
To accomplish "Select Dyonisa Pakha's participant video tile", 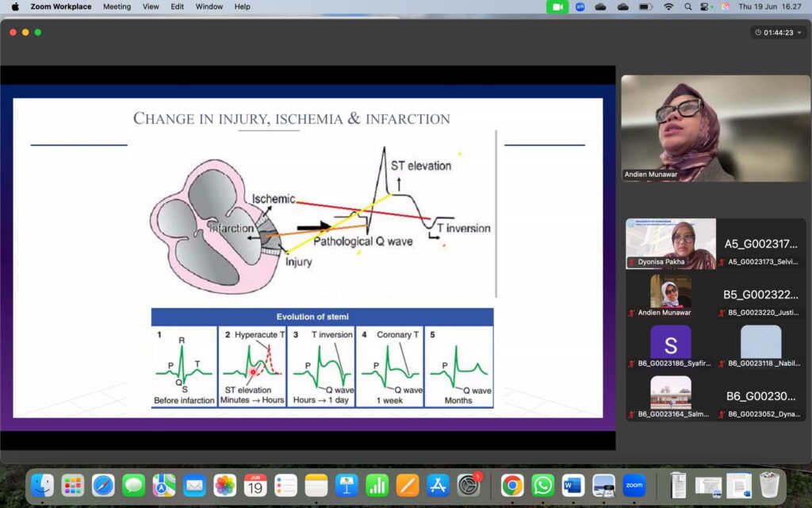I will [x=670, y=244].
